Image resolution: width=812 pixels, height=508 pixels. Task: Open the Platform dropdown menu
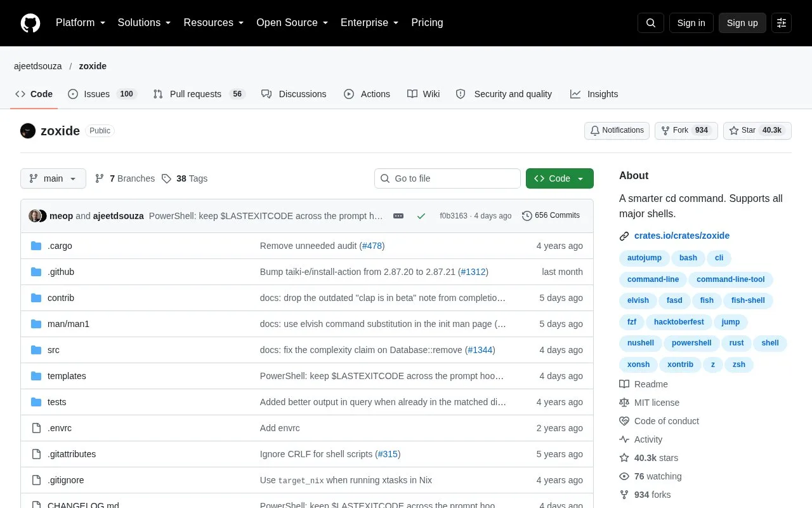click(x=81, y=23)
